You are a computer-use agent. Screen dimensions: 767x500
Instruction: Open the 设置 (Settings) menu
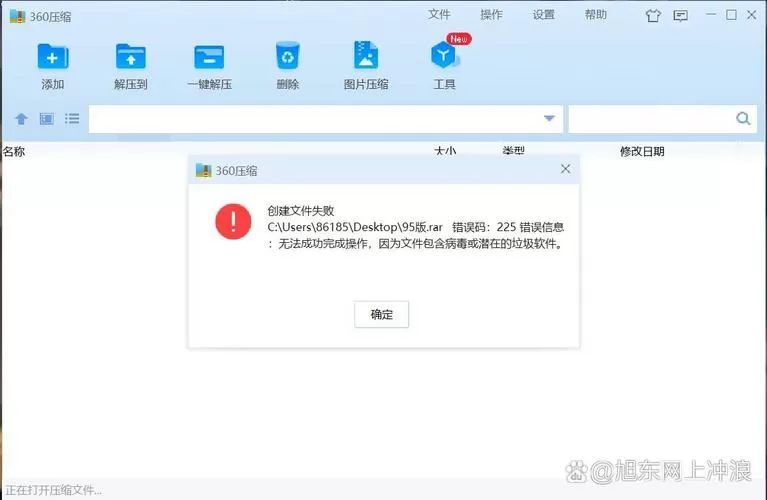click(x=543, y=15)
